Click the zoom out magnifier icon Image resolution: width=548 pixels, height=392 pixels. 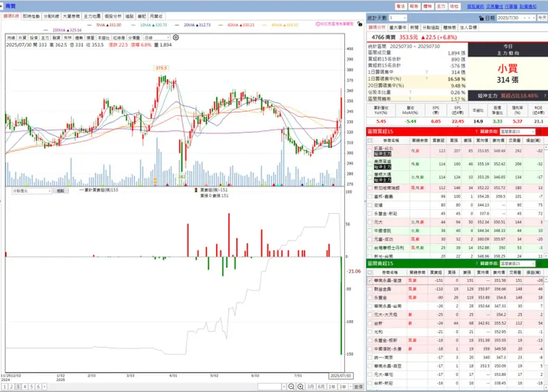click(291, 386)
